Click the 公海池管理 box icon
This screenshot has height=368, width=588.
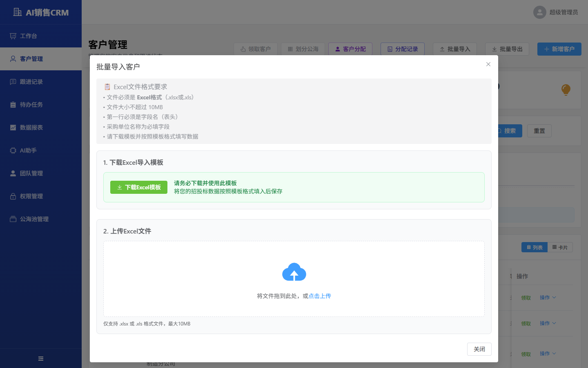[13, 219]
